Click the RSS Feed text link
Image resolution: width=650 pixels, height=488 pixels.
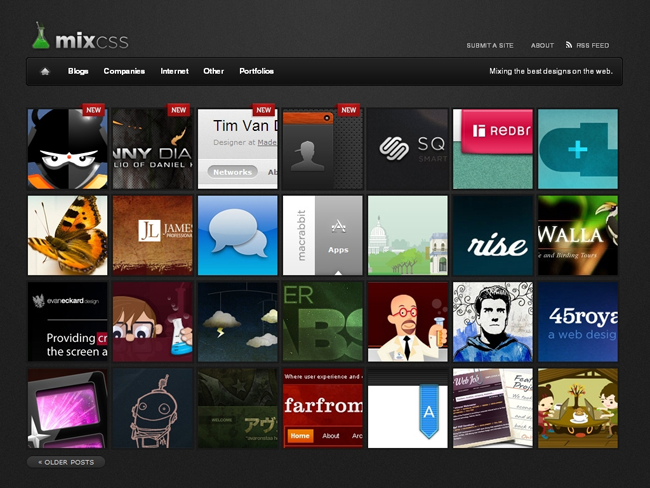(x=592, y=46)
